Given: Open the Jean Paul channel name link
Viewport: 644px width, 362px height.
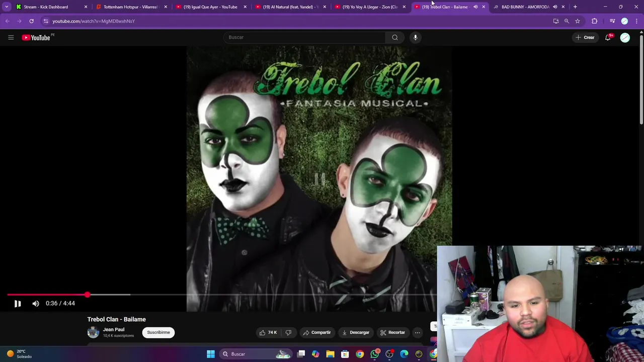Looking at the screenshot, I should tap(114, 329).
